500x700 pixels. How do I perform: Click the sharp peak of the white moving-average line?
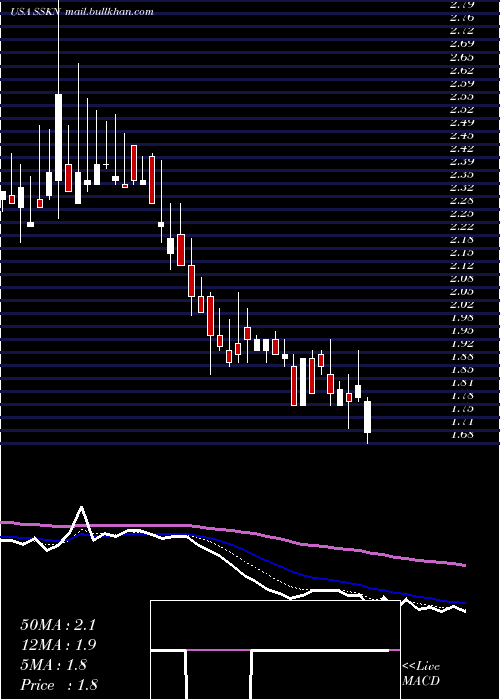tap(81, 508)
